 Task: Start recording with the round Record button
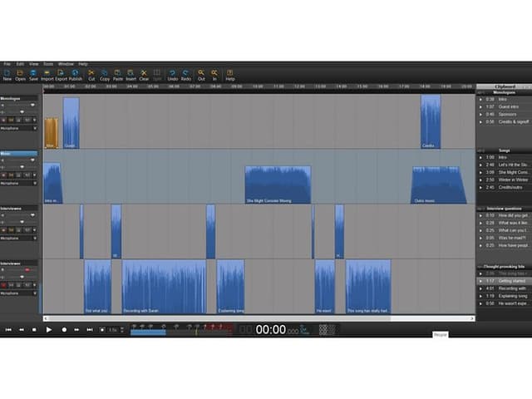pyautogui.click(x=64, y=329)
